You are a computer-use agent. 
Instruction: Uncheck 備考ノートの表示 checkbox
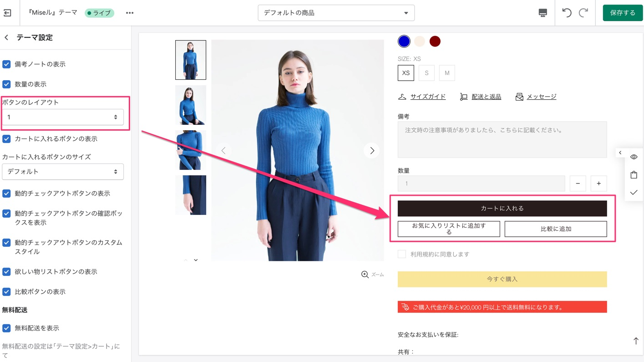6,64
